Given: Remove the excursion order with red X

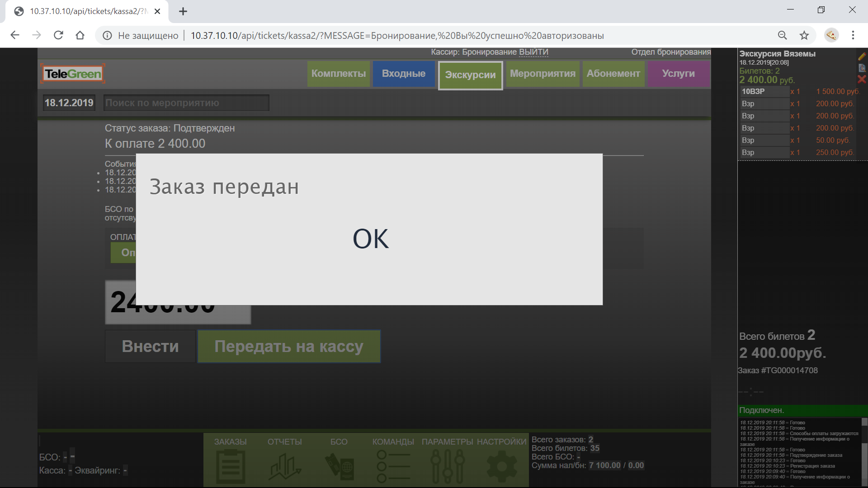Looking at the screenshot, I should point(862,80).
